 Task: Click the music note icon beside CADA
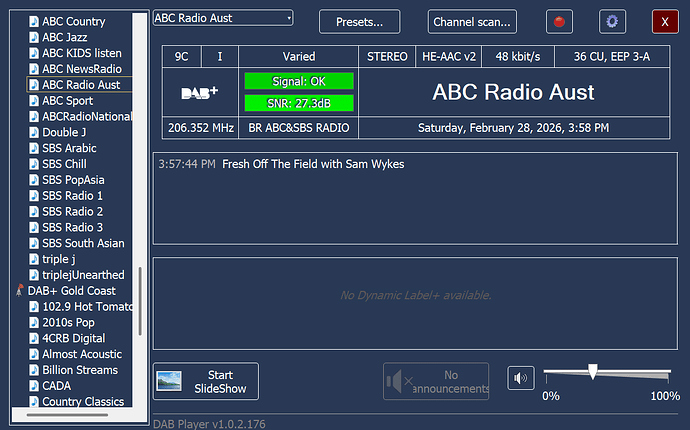click(33, 386)
